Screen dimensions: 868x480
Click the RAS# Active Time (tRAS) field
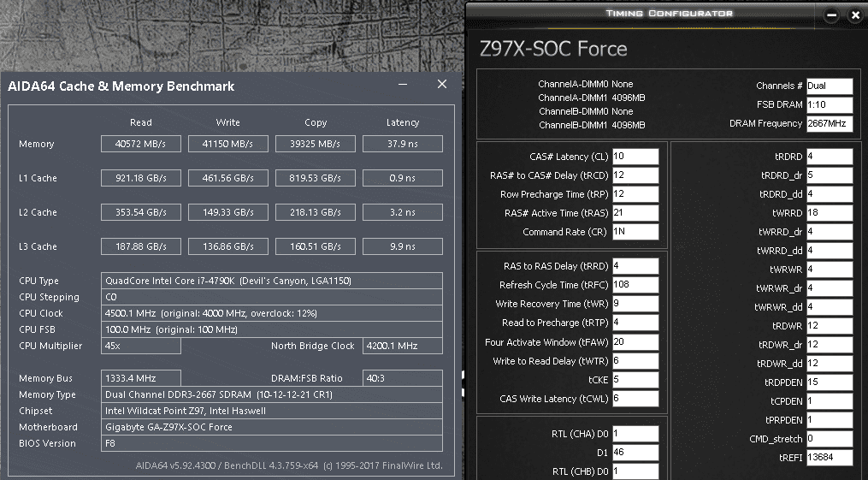pyautogui.click(x=635, y=212)
